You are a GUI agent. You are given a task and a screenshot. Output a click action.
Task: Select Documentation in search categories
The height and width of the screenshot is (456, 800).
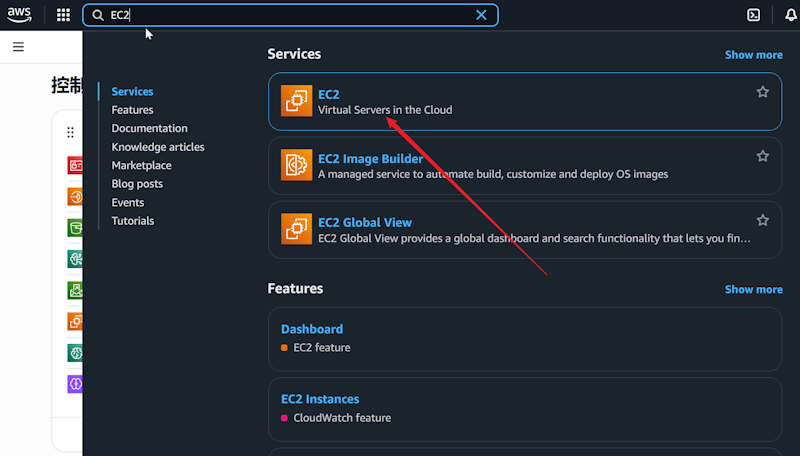point(149,128)
